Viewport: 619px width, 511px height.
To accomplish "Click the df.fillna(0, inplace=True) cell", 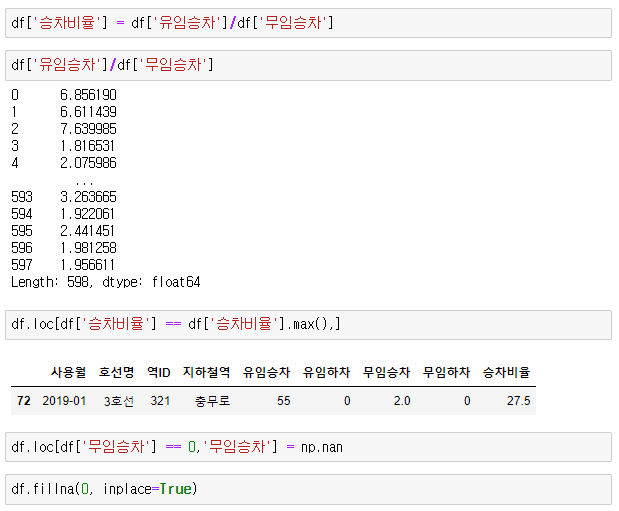I will [x=308, y=489].
